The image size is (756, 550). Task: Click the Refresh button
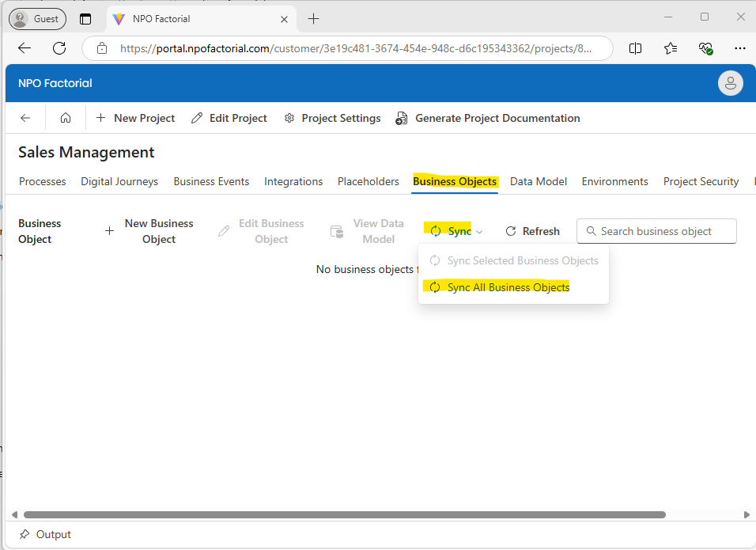tap(532, 231)
